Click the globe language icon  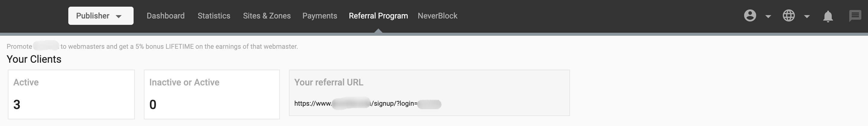coord(789,15)
